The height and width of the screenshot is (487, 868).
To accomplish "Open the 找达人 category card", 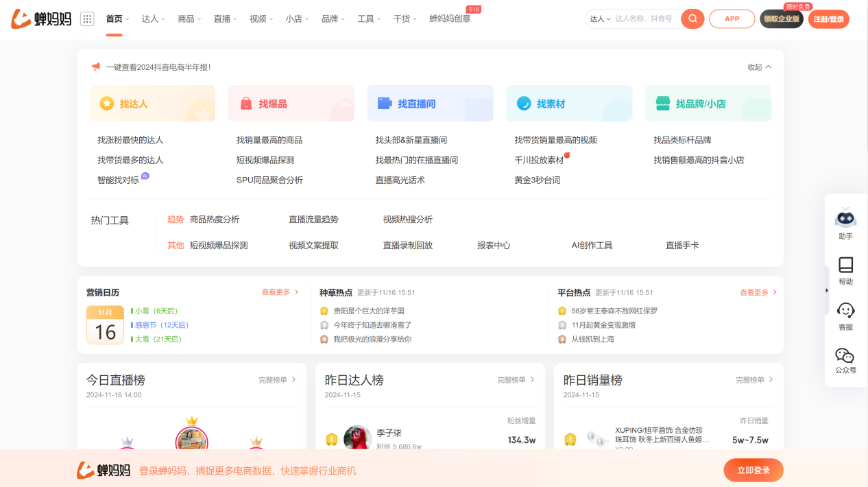I will tap(152, 104).
